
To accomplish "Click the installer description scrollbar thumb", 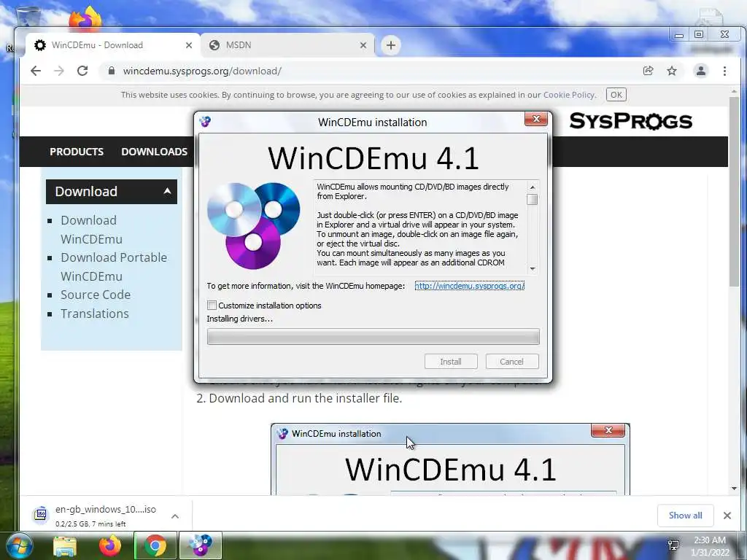I will (533, 200).
